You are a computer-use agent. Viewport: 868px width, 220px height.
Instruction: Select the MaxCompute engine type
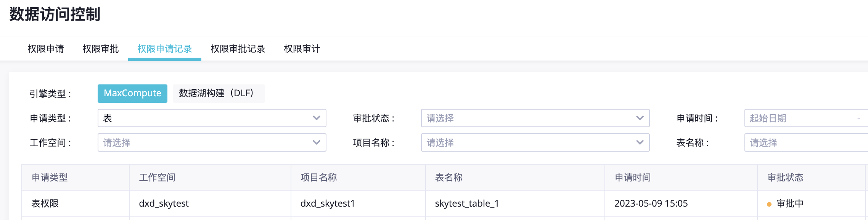(132, 94)
